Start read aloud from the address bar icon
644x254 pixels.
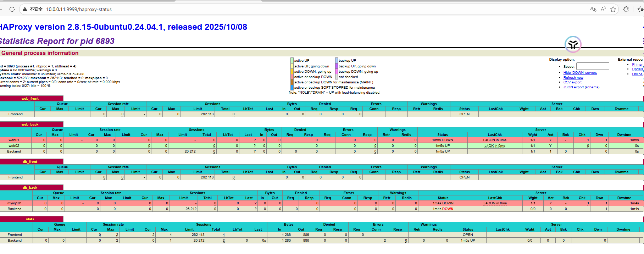(x=603, y=9)
